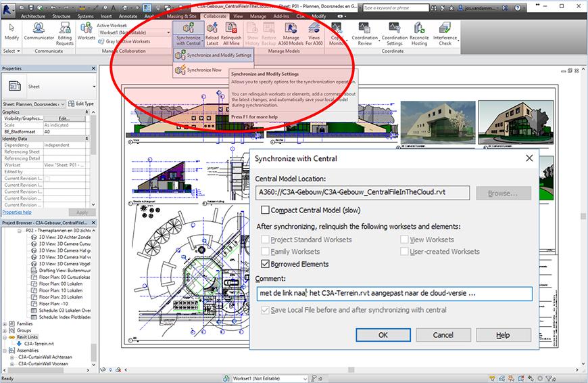Click Cancel in Synchronize dialog
The height and width of the screenshot is (383, 588).
click(443, 335)
